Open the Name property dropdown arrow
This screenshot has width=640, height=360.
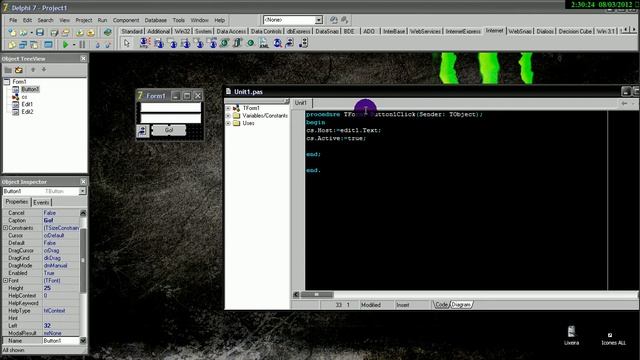(83, 340)
